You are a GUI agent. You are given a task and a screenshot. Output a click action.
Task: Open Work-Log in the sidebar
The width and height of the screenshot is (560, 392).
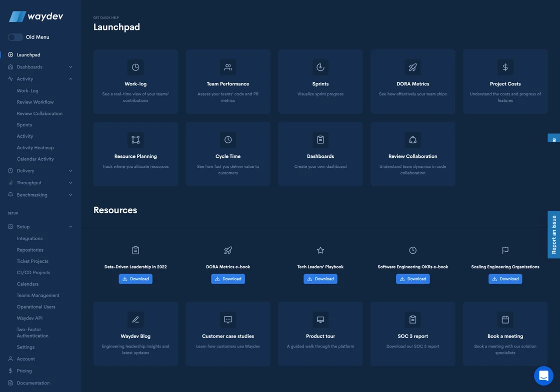(x=27, y=90)
